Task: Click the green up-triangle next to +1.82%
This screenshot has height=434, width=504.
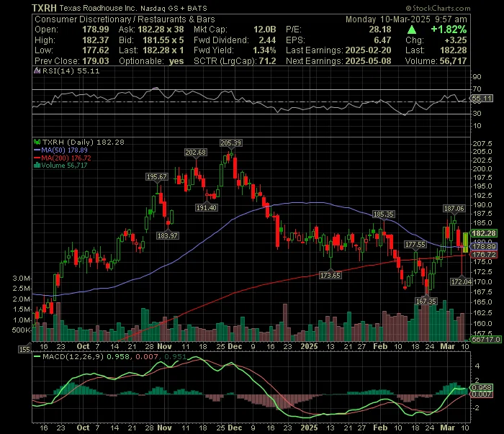Action: click(412, 30)
